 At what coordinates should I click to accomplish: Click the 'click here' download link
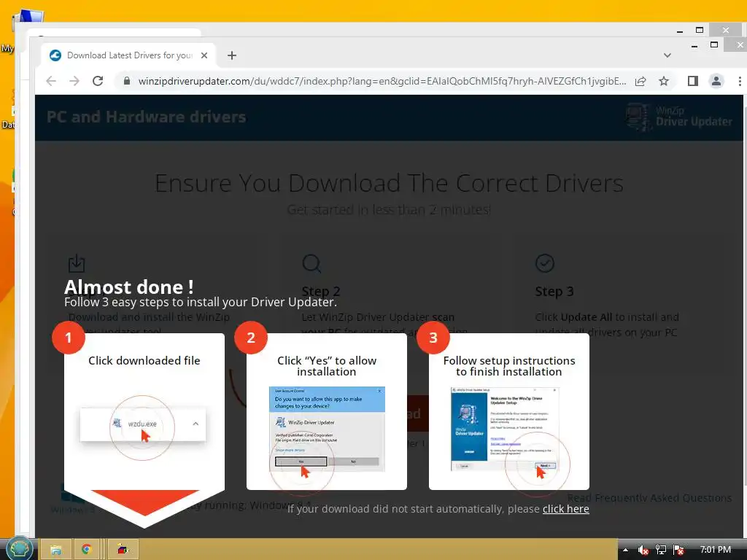[565, 509]
